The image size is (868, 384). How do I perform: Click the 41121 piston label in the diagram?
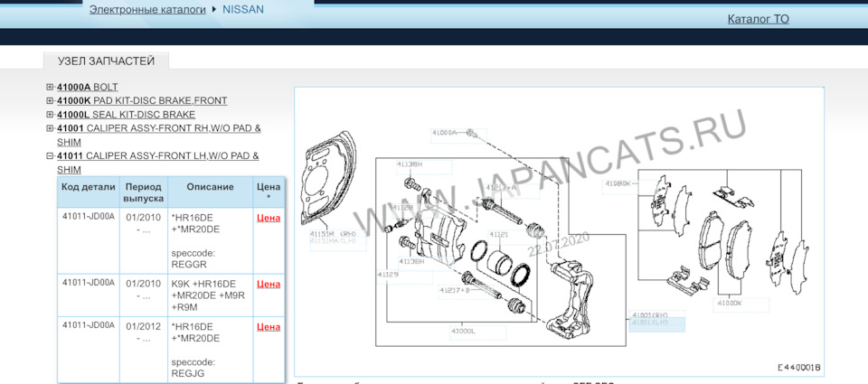click(x=499, y=234)
